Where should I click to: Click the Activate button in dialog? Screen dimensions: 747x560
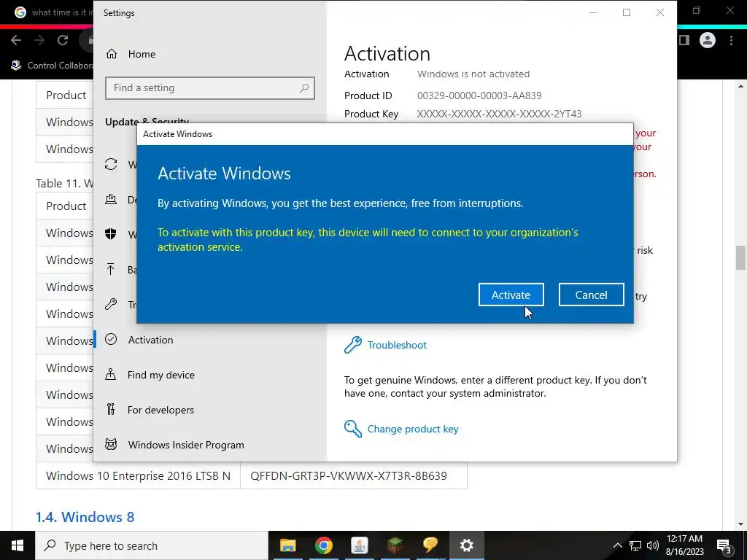pyautogui.click(x=511, y=295)
